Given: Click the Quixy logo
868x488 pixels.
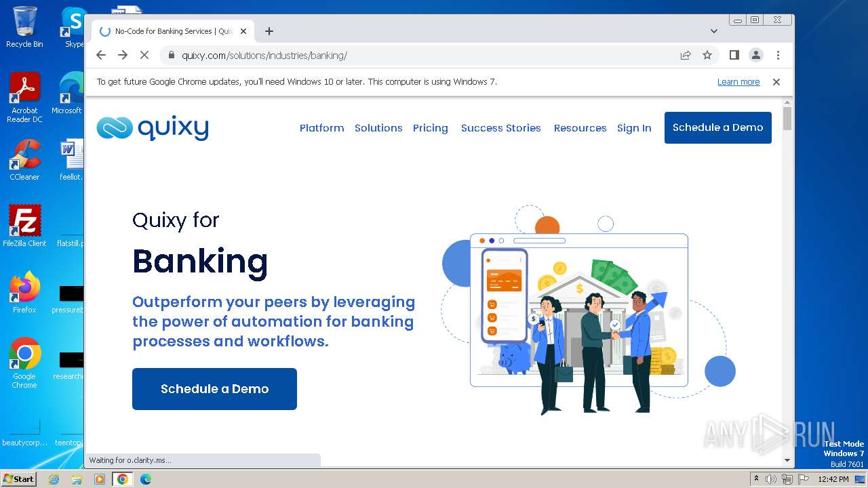Looking at the screenshot, I should coord(153,127).
